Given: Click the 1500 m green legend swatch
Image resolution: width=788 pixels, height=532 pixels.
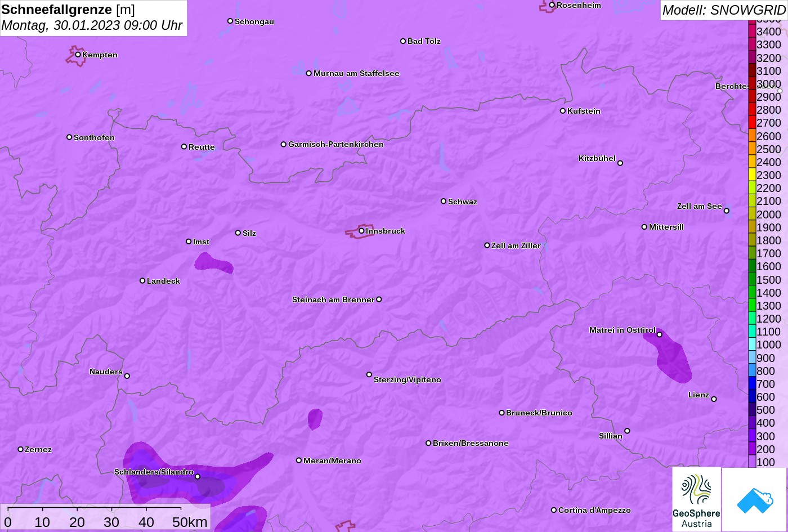Looking at the screenshot, I should point(752,280).
